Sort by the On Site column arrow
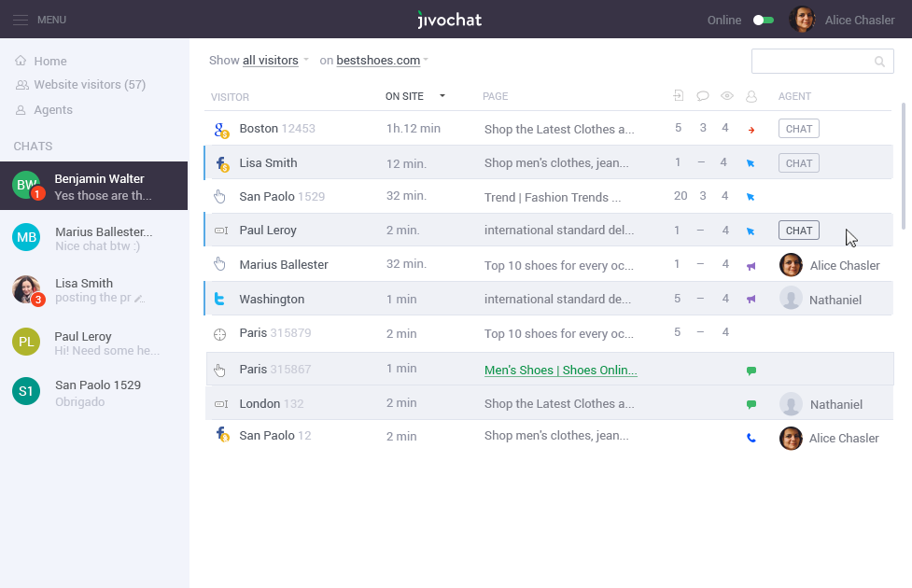The width and height of the screenshot is (912, 588). pos(442,96)
